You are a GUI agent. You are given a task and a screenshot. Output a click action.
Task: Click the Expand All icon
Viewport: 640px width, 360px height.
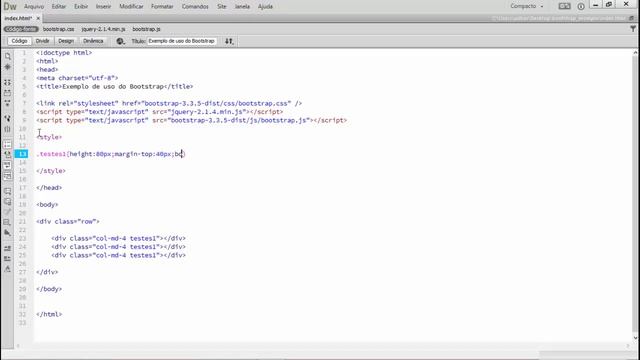8,104
